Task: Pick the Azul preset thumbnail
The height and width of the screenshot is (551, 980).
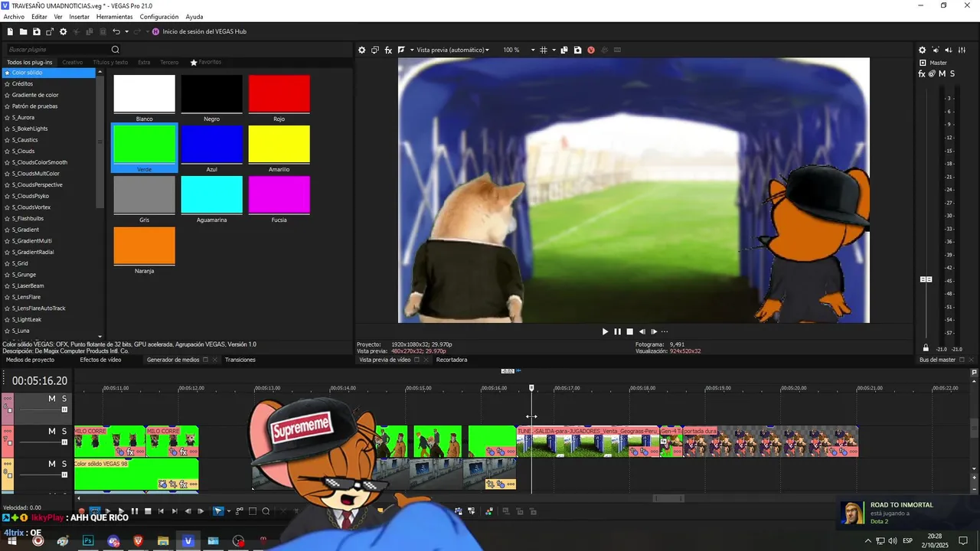Action: pos(211,145)
